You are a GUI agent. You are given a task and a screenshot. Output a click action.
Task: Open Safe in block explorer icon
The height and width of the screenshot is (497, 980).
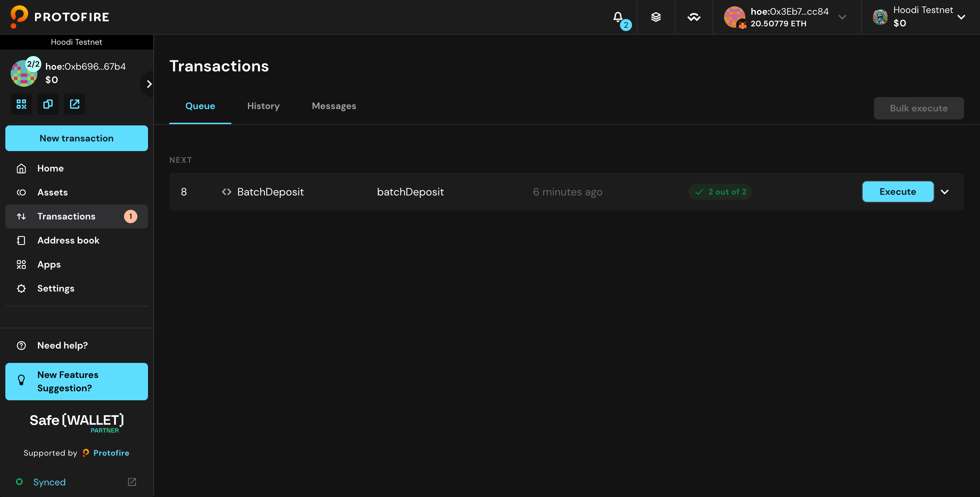pos(75,104)
